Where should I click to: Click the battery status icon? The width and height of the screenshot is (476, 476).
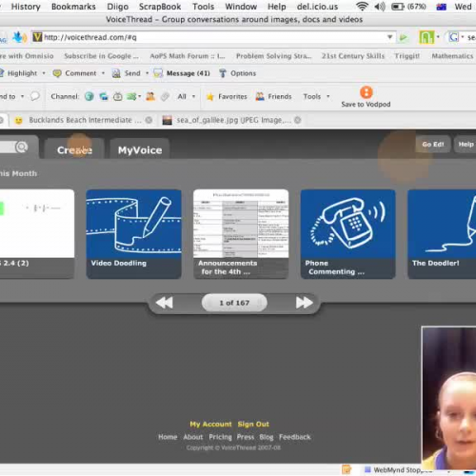[x=398, y=7]
